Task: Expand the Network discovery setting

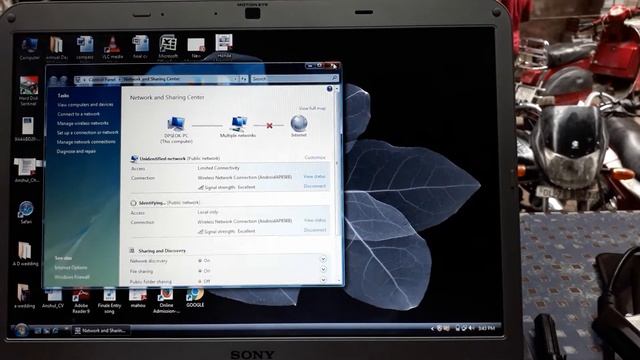Action: tap(323, 259)
